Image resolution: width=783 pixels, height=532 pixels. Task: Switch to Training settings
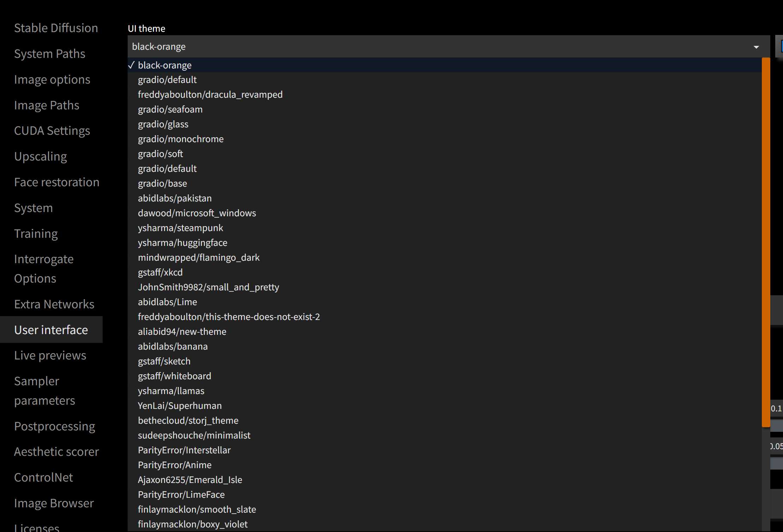click(36, 234)
